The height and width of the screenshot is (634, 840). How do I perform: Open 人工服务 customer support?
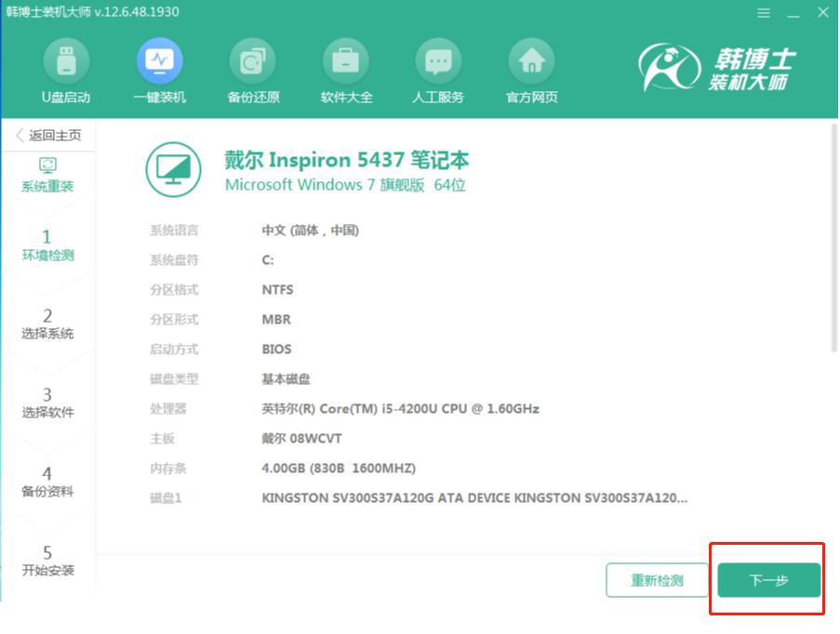tap(438, 70)
